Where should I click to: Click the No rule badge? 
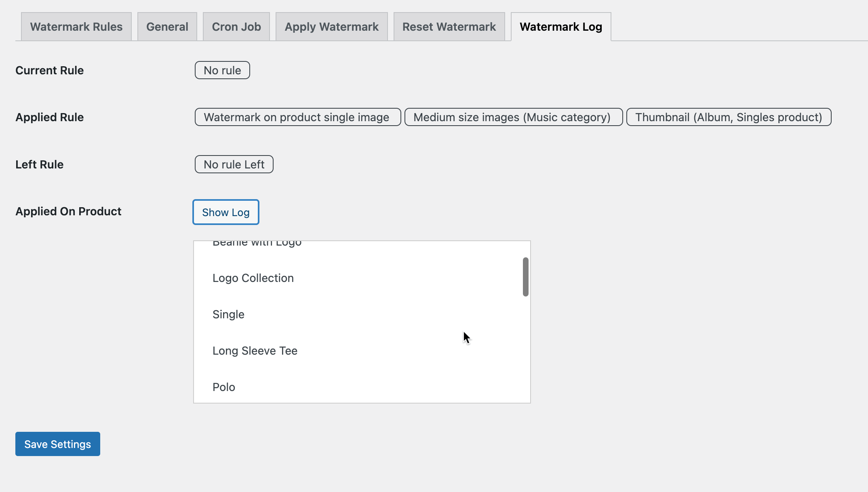coord(222,70)
